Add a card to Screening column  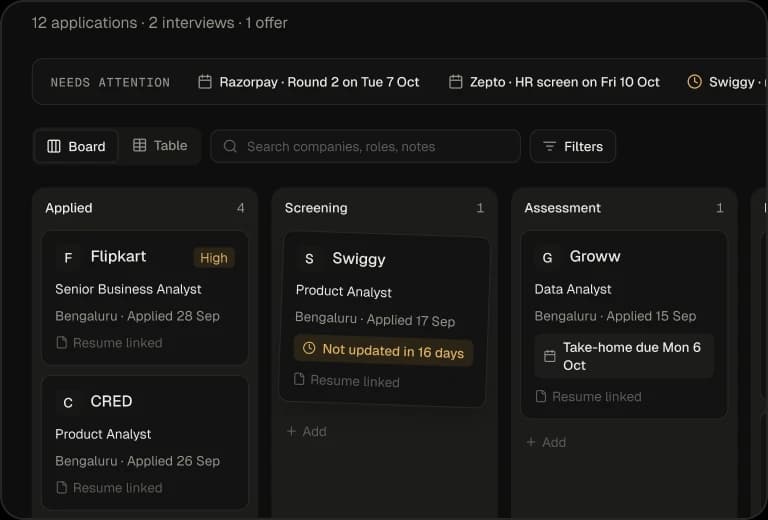point(307,431)
